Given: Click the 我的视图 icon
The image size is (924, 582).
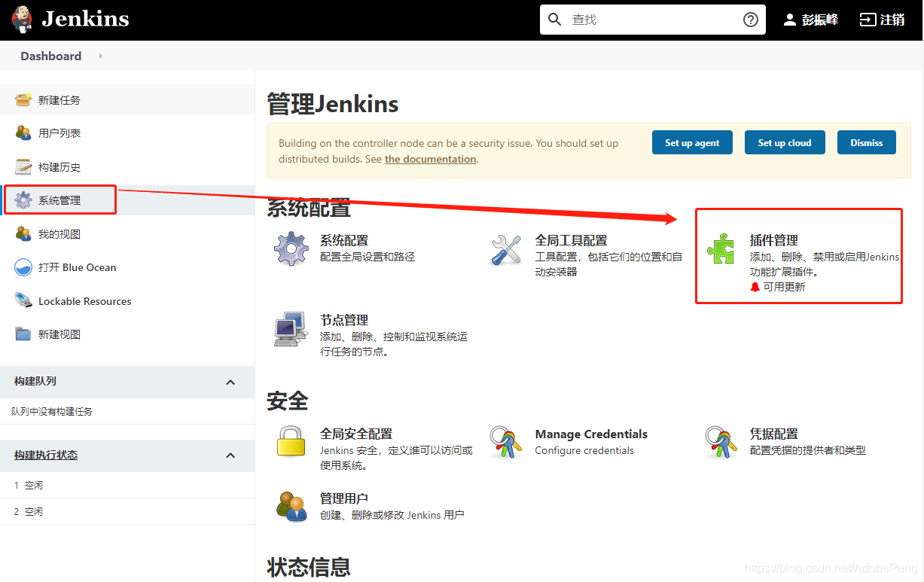Looking at the screenshot, I should coord(23,233).
